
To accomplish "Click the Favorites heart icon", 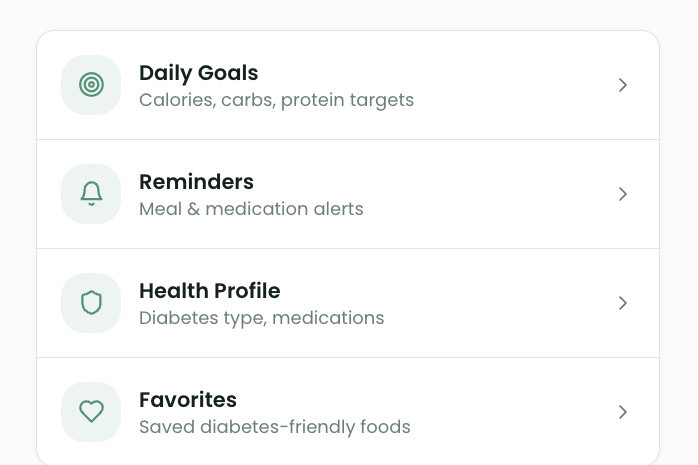I will point(91,412).
